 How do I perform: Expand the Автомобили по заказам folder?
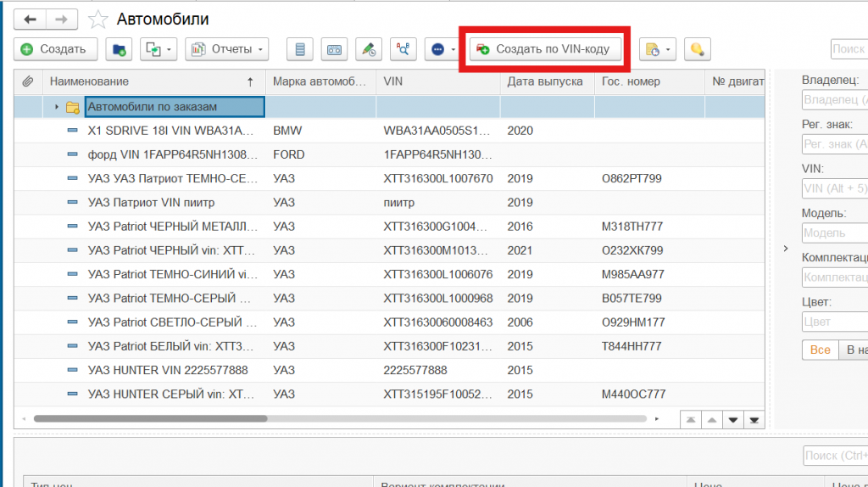(x=57, y=107)
